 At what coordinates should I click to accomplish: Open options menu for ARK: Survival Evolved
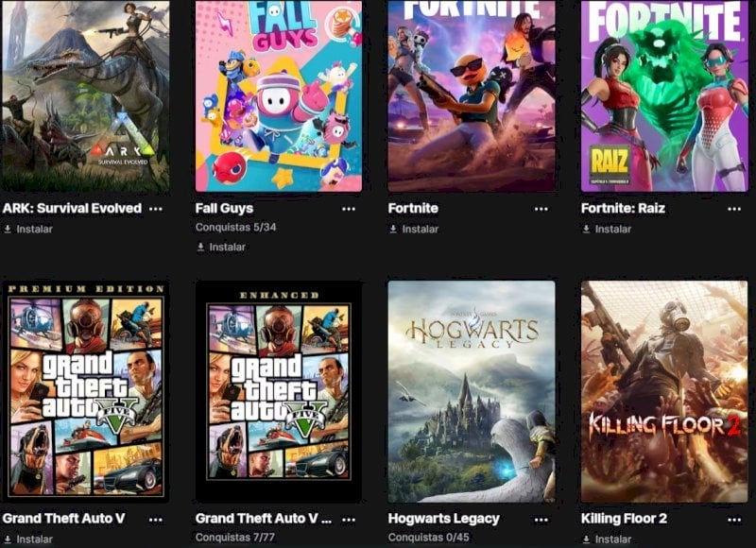click(156, 209)
